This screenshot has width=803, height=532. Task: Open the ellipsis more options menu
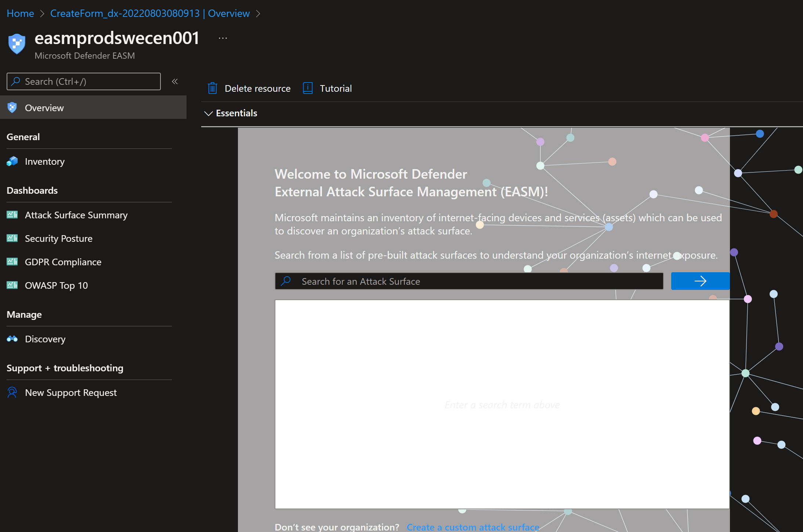[223, 38]
